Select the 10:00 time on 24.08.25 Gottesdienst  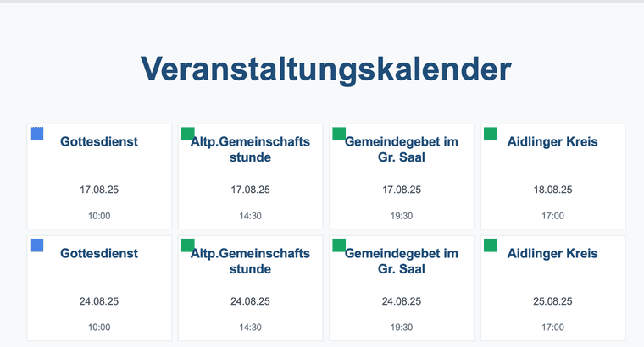99,328
